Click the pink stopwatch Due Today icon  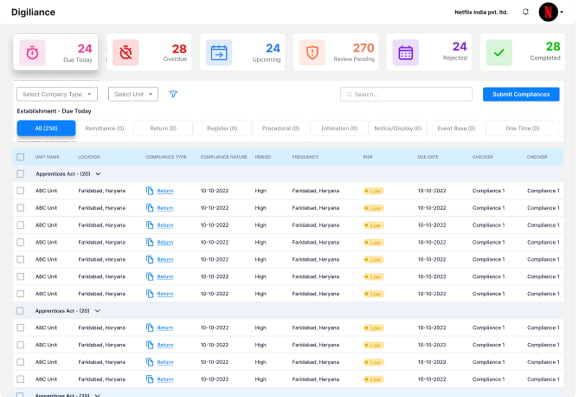32,53
